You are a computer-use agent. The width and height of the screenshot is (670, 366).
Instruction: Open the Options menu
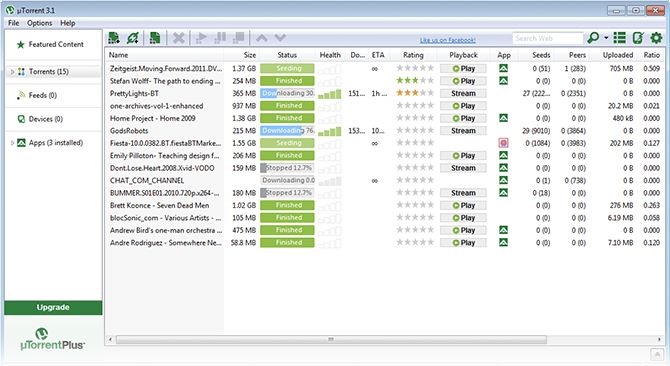[40, 23]
